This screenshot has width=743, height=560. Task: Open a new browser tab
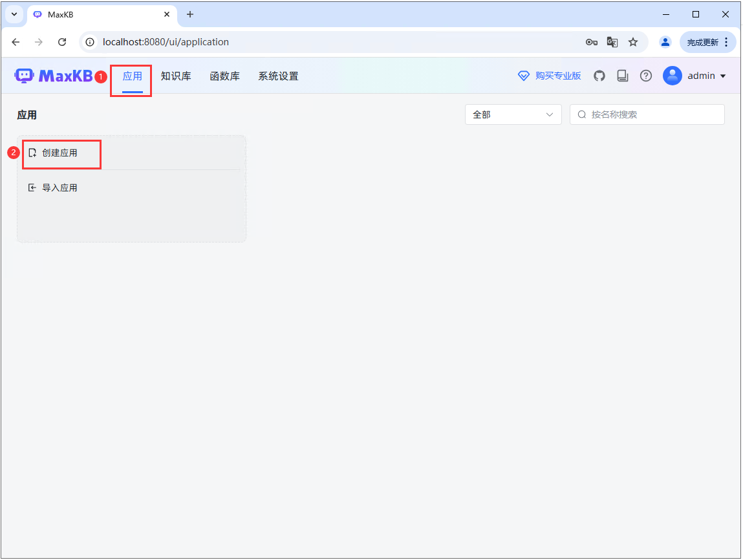tap(190, 14)
